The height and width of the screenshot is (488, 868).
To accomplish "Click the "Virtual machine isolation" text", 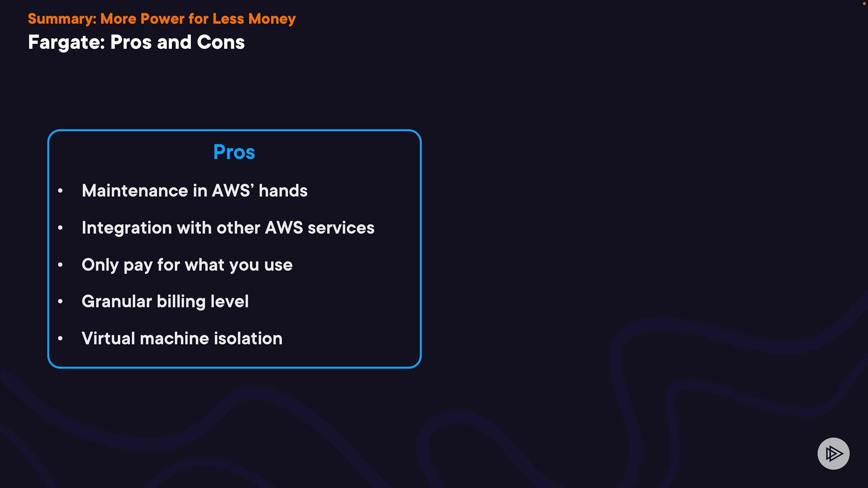I will click(182, 338).
